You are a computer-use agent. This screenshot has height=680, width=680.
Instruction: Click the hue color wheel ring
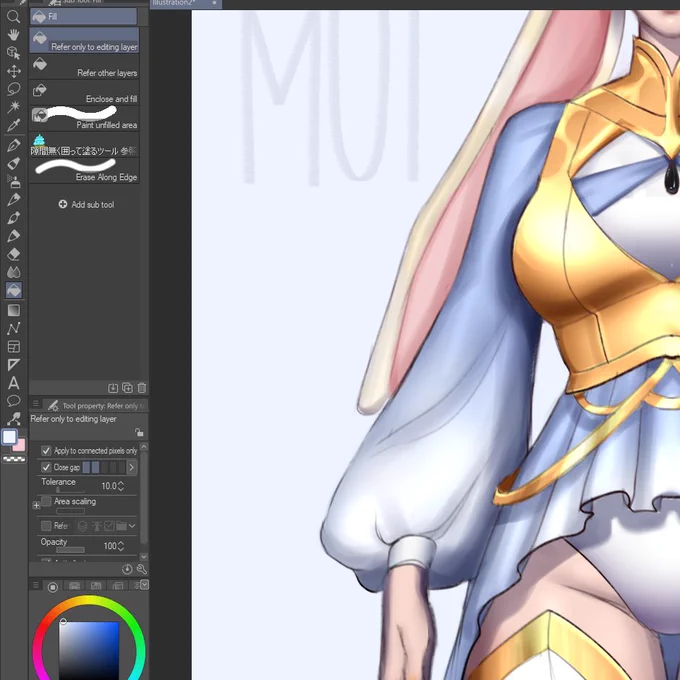pos(89,600)
